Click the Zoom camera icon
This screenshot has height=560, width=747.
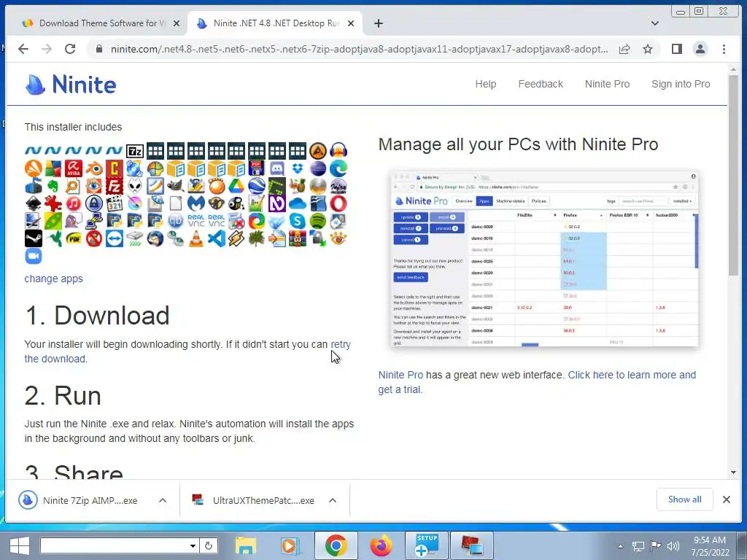[x=34, y=256]
